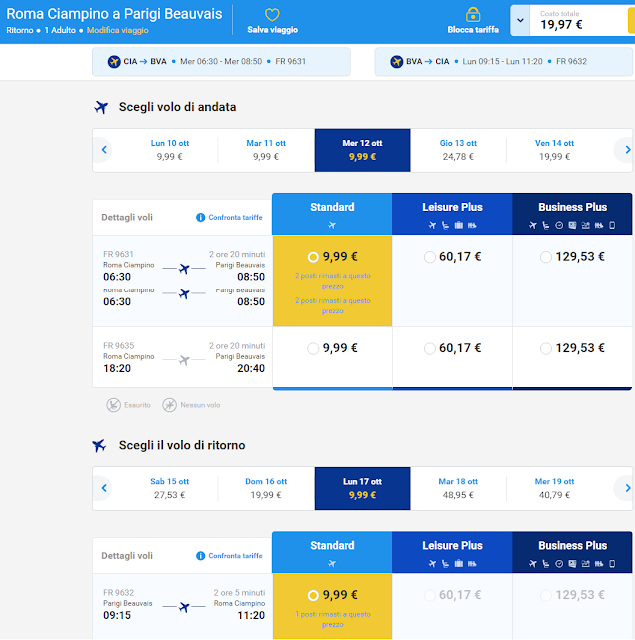Select outbound date Ven 14 ott
The width and height of the screenshot is (635, 640).
[x=554, y=150]
